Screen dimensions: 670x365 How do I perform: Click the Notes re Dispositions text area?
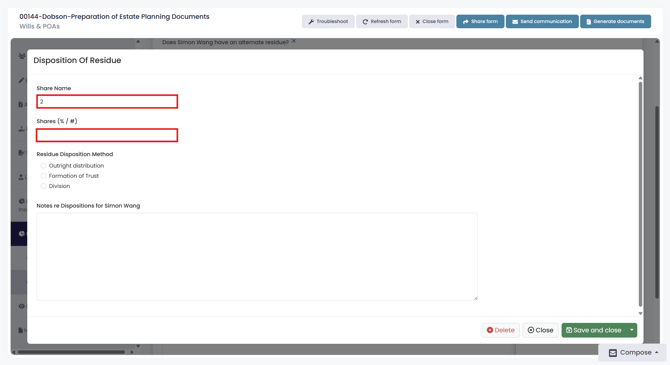pos(257,256)
